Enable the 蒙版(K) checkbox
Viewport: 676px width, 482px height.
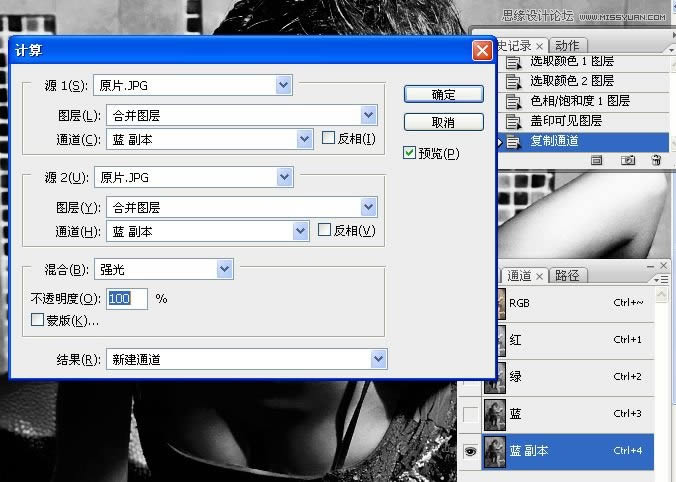[38, 320]
